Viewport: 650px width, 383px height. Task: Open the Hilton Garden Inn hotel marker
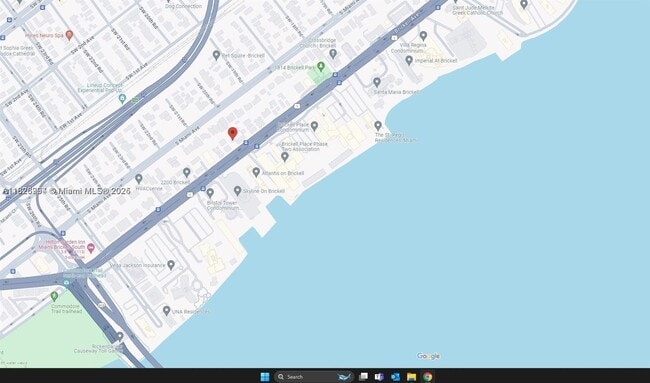tap(91, 248)
